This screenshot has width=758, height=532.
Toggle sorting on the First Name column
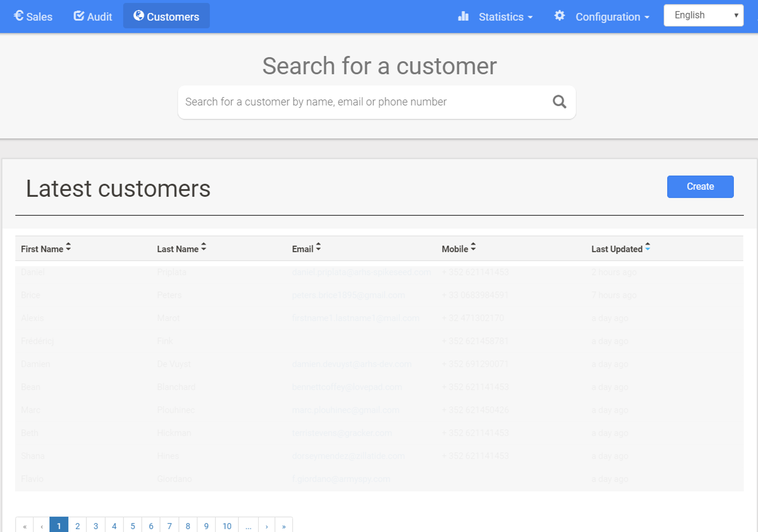[69, 246]
